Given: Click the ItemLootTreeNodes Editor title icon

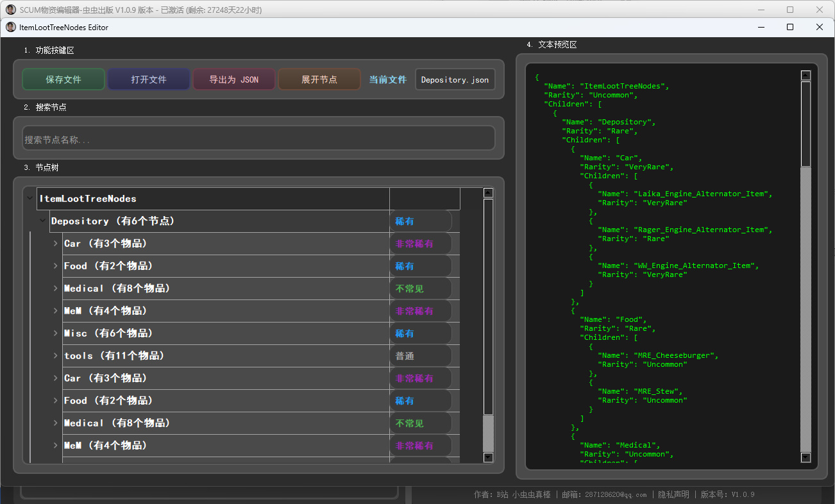Looking at the screenshot, I should [11, 27].
